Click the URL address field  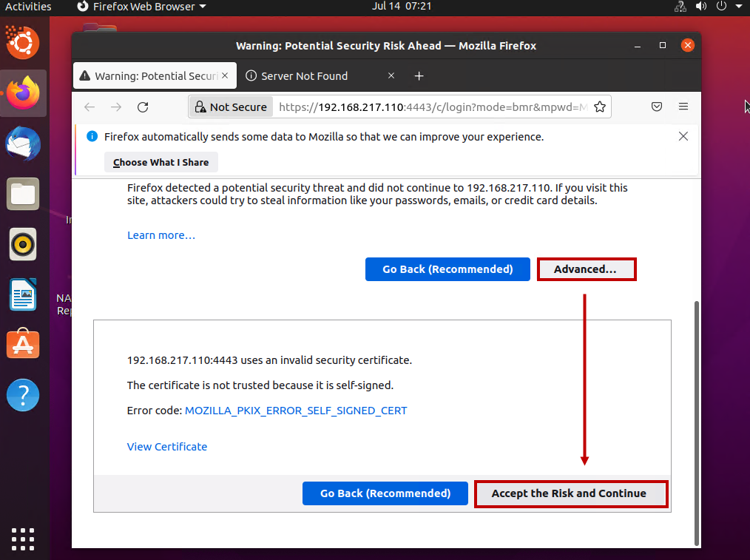(x=433, y=107)
